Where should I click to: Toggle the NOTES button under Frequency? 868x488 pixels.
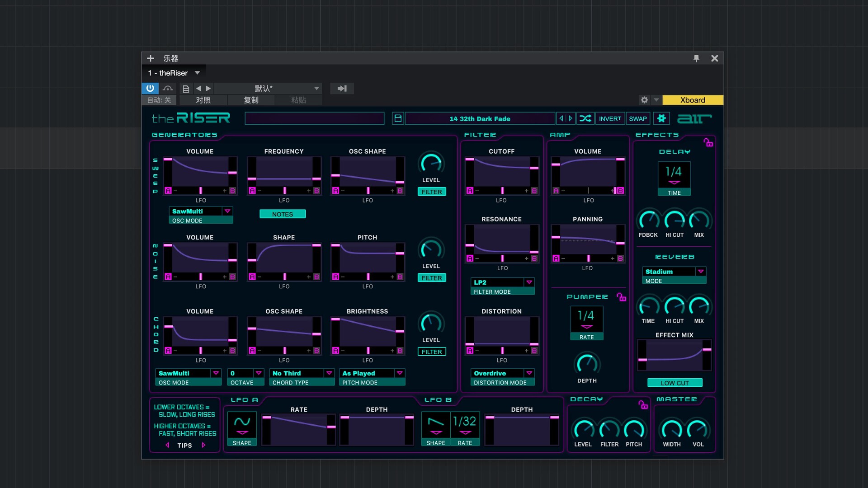tap(283, 214)
